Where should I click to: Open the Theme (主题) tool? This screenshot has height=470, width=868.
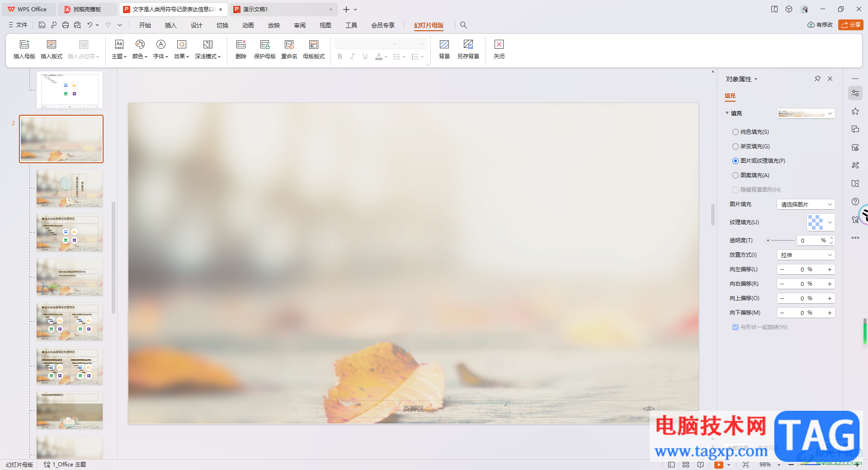119,50
